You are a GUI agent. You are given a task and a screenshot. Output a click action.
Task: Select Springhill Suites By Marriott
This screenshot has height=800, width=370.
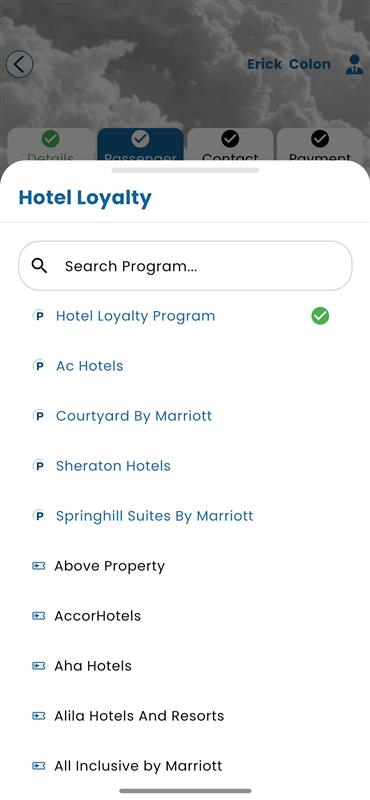pos(155,516)
